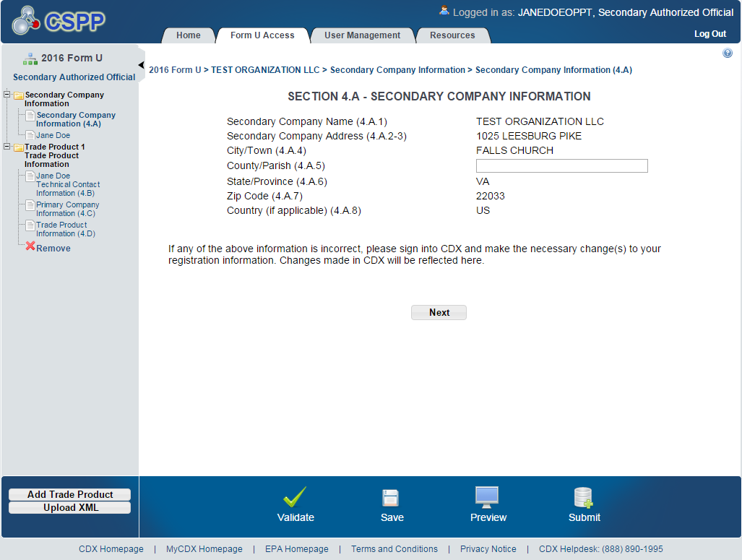Click the County/Parish input field
Image resolution: width=742 pixels, height=560 pixels.
pos(561,166)
